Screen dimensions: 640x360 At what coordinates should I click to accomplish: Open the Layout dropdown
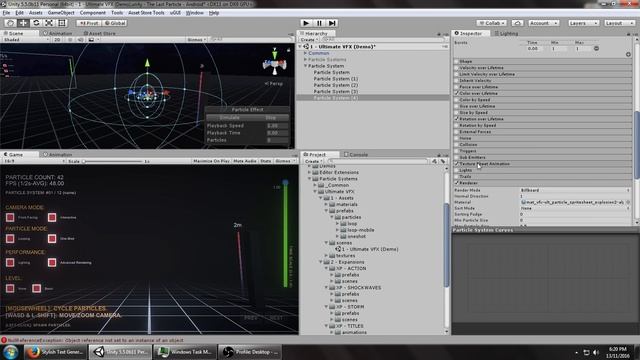coord(619,23)
